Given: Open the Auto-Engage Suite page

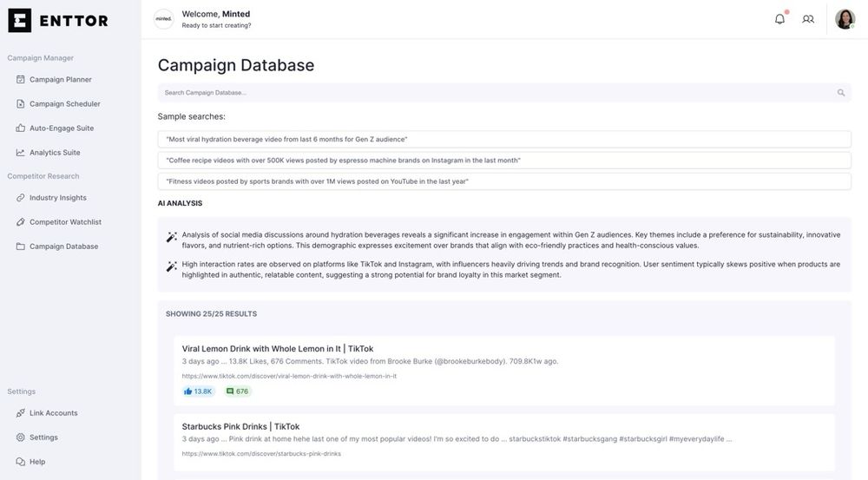Looking at the screenshot, I should (x=62, y=128).
